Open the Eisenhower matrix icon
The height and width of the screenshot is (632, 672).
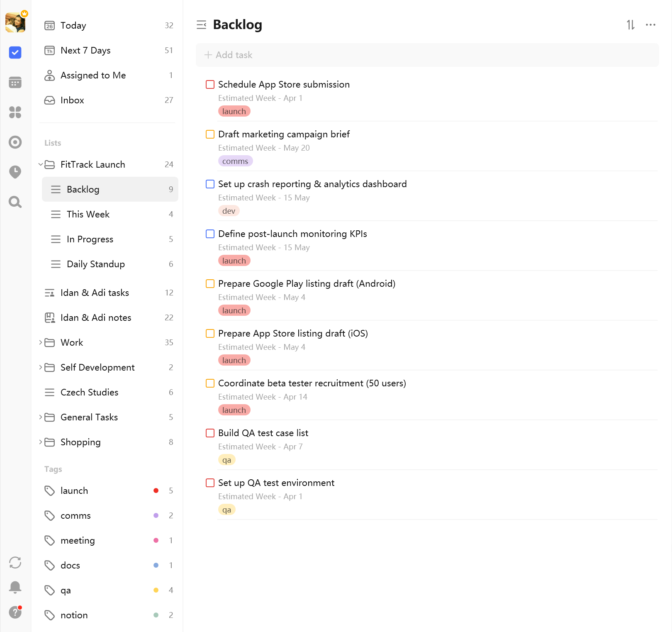pyautogui.click(x=15, y=112)
